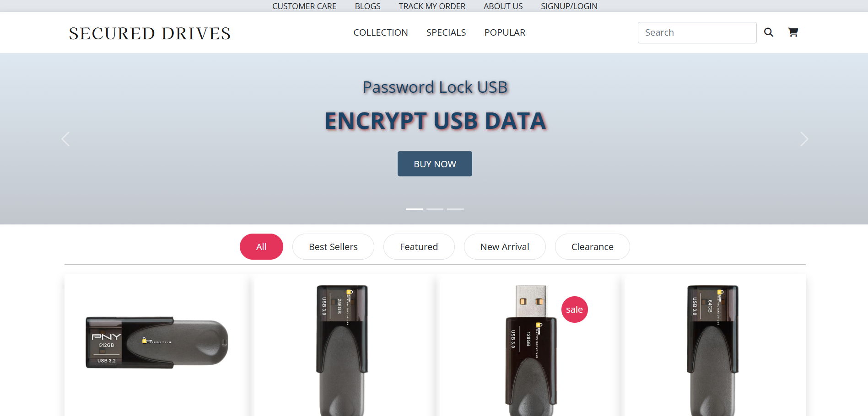This screenshot has width=868, height=416.
Task: Click the red sale badge
Action: [x=574, y=309]
